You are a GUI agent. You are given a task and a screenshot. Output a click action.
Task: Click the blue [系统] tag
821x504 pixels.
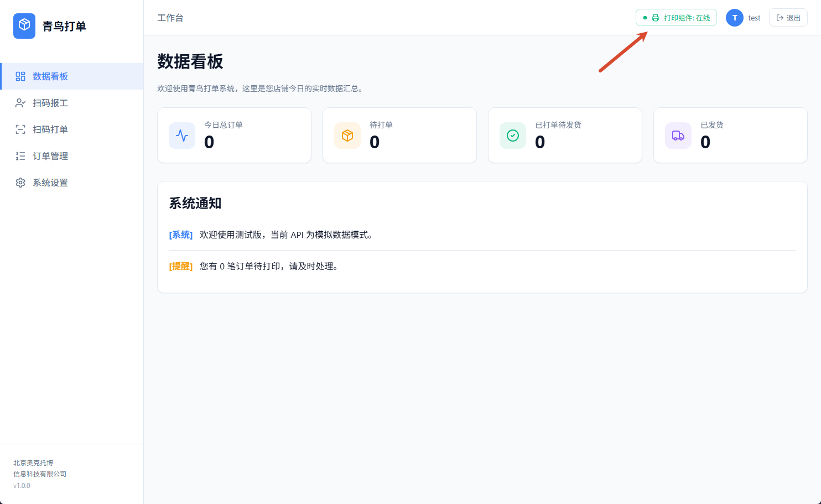(181, 235)
